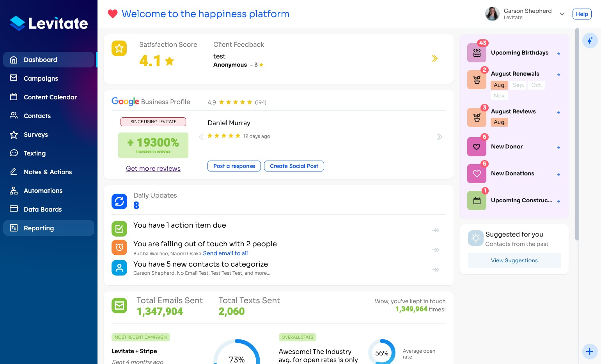
Task: Open August Renewals arrow
Action: pyautogui.click(x=559, y=74)
